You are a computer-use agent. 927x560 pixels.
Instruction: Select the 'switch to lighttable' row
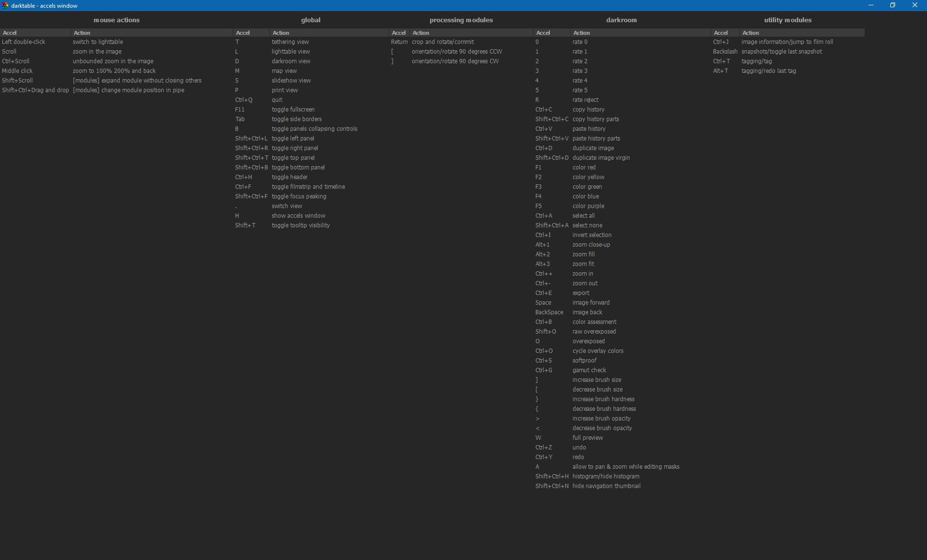tap(98, 42)
